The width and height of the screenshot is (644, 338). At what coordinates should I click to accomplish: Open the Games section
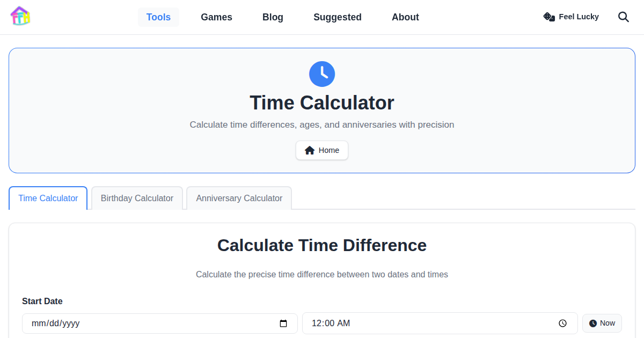click(x=216, y=17)
